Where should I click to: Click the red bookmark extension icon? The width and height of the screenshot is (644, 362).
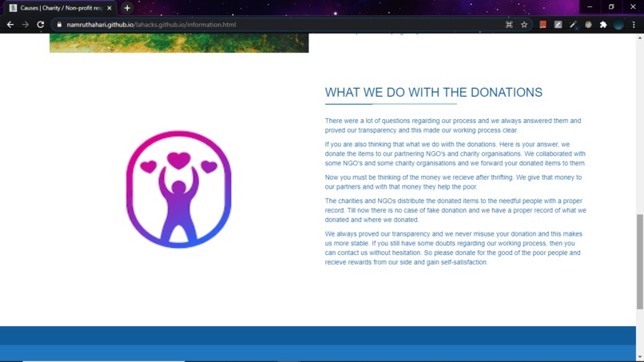tap(543, 25)
